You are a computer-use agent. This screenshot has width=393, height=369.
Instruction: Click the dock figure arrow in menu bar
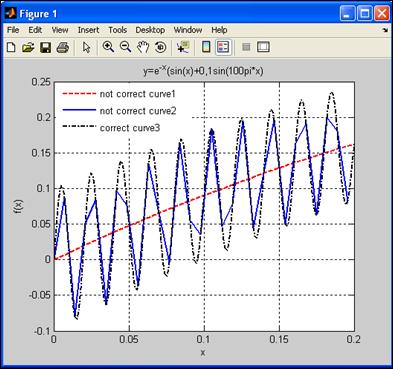[x=385, y=30]
